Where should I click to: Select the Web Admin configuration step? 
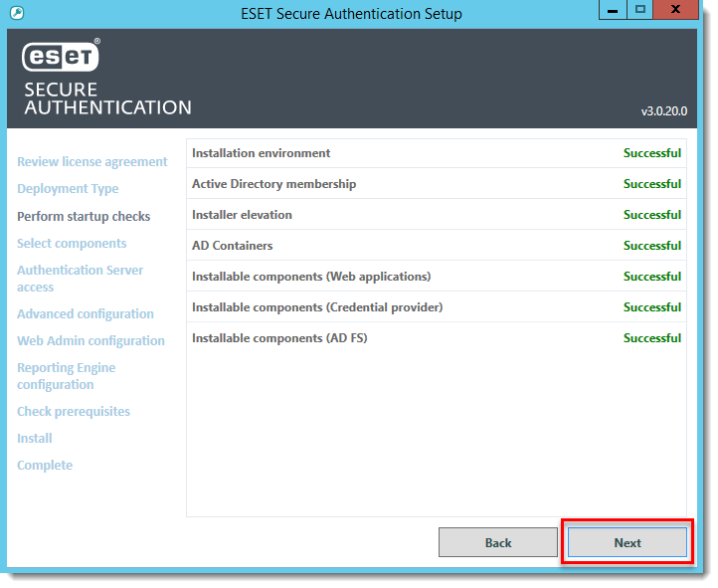click(90, 340)
